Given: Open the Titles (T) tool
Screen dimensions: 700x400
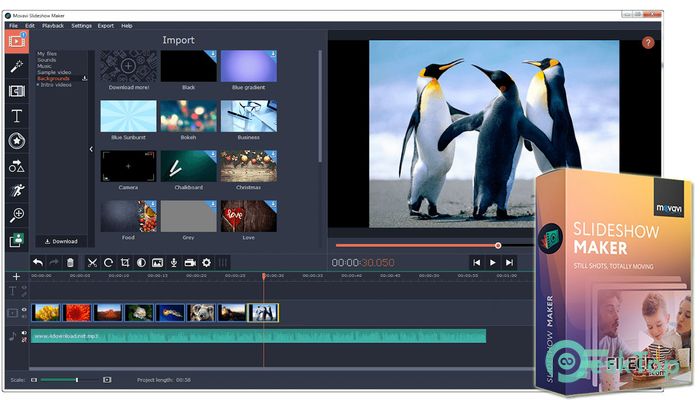Looking at the screenshot, I should (17, 116).
